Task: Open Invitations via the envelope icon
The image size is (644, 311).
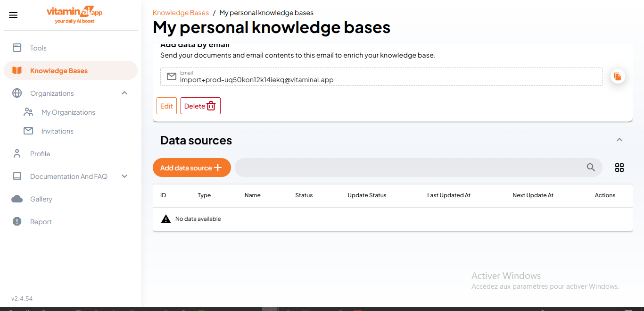Action: [x=28, y=131]
